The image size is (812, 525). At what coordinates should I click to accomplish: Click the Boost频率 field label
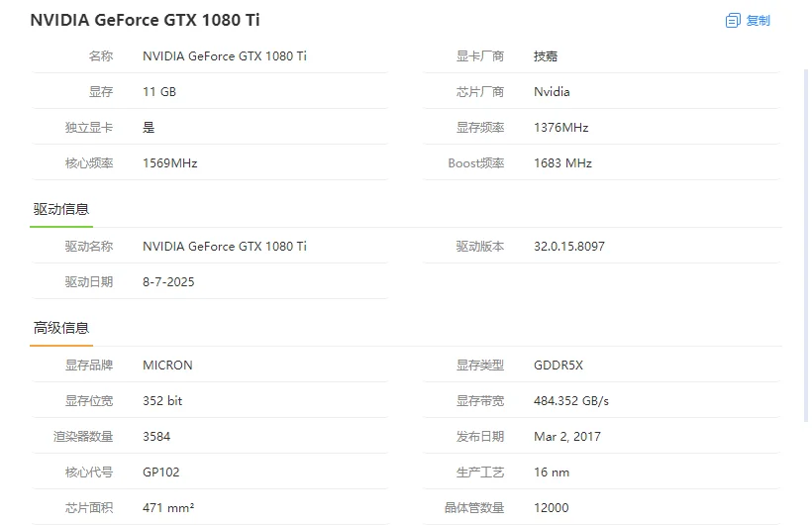pyautogui.click(x=476, y=163)
